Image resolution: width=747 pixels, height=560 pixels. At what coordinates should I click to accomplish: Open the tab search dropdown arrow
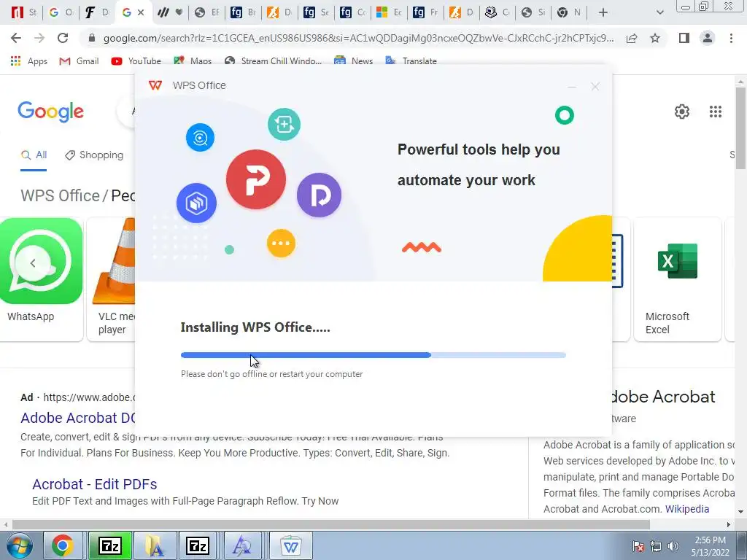click(659, 12)
